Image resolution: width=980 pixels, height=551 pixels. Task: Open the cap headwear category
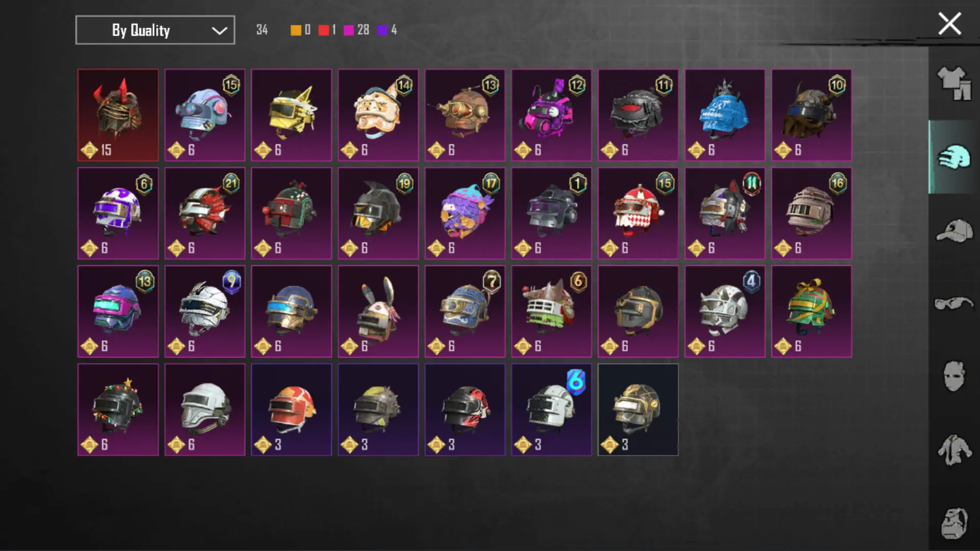tap(954, 231)
